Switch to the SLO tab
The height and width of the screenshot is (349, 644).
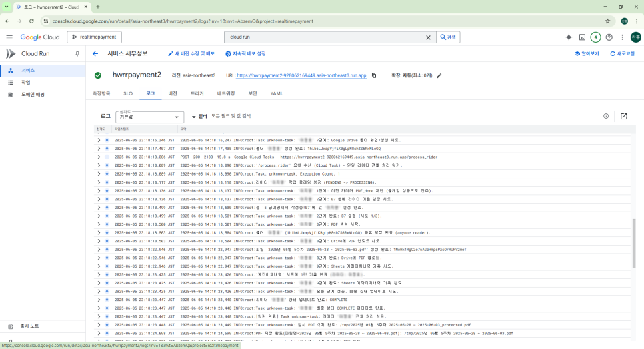[x=128, y=93]
